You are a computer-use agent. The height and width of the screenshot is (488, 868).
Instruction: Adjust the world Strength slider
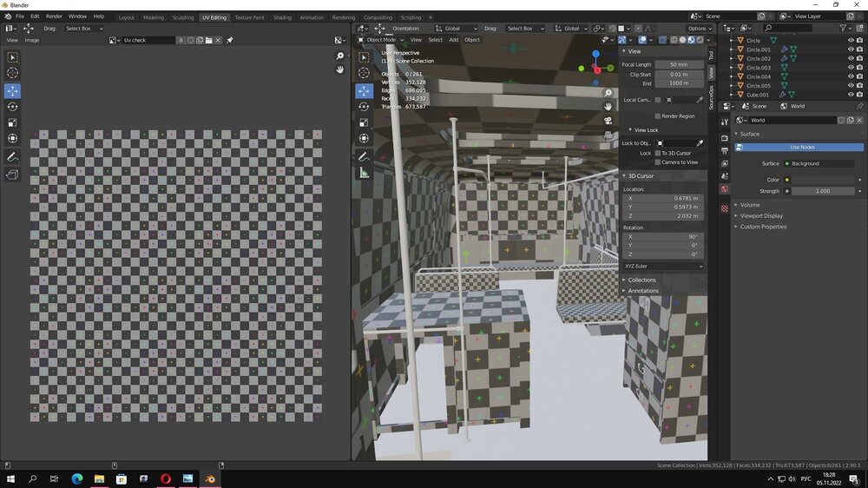click(822, 191)
